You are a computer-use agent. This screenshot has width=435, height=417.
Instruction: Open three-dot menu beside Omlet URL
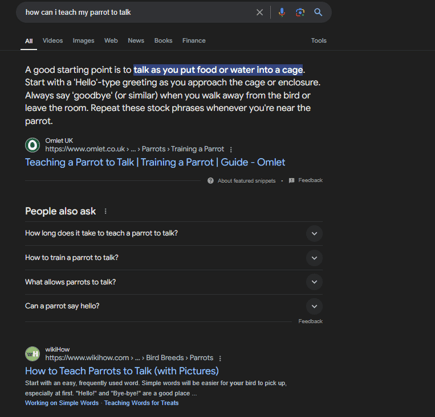(x=231, y=150)
